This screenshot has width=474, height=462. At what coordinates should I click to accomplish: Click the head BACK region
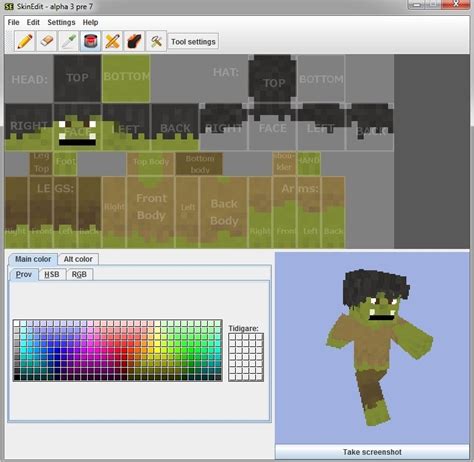pyautogui.click(x=175, y=127)
